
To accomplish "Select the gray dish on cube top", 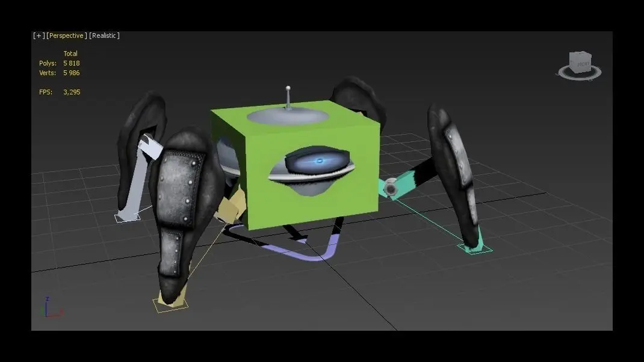I will click(288, 116).
